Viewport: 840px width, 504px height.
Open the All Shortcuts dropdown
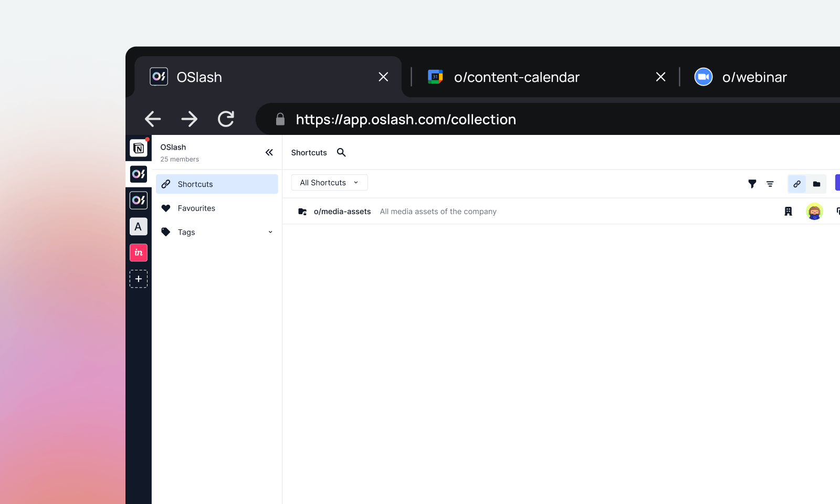point(329,183)
